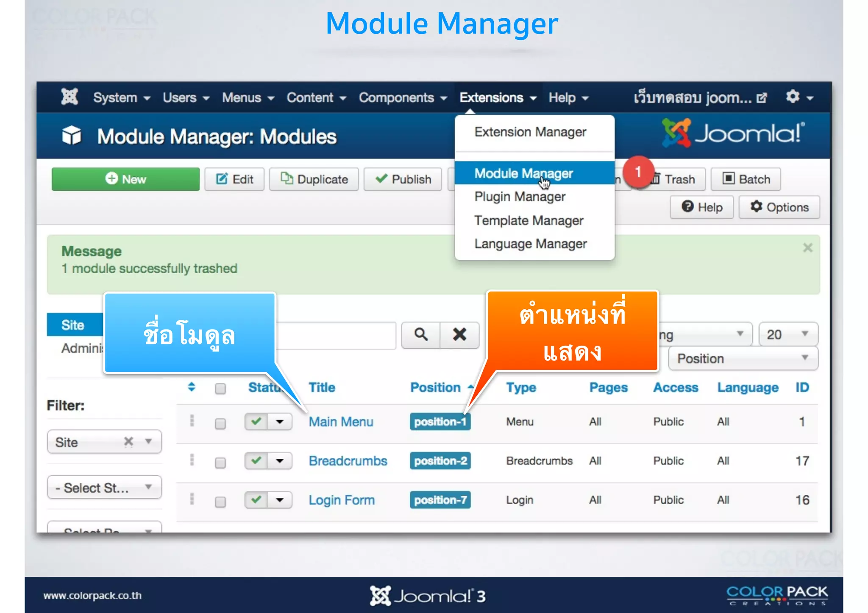Open the list limit 20 dropdown

coord(788,334)
